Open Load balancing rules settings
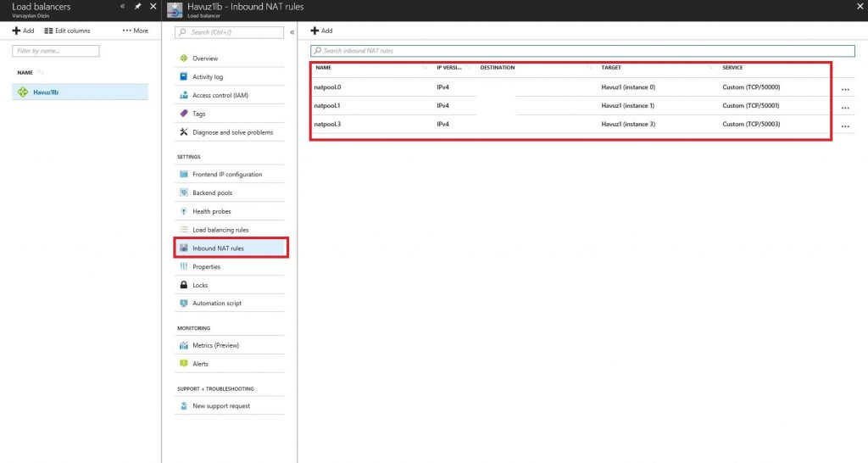 (220, 230)
